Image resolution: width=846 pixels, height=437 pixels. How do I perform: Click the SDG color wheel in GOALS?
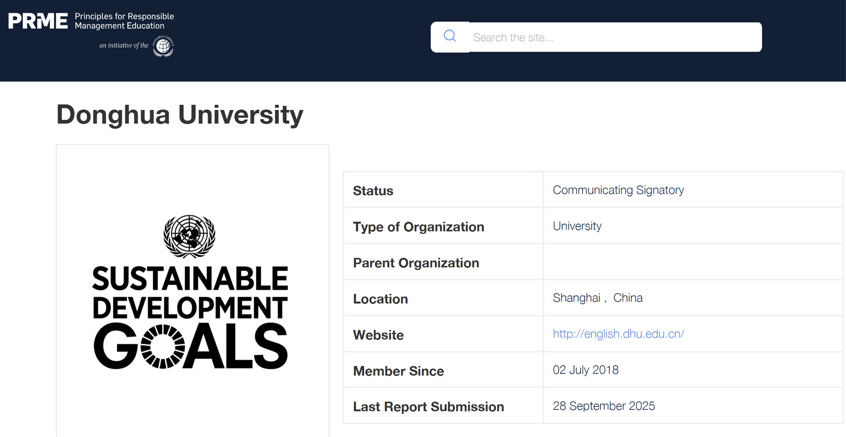coord(163,346)
